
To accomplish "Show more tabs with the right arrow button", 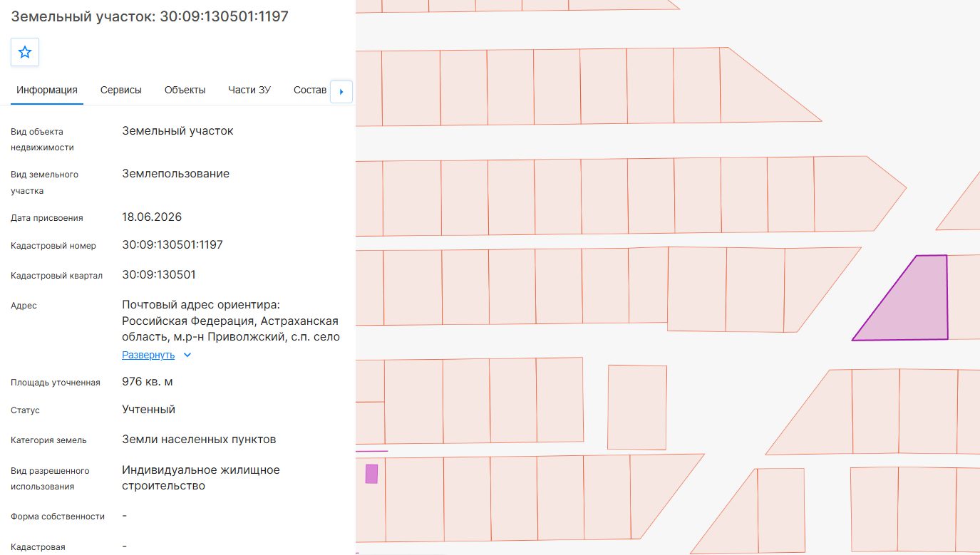I will (x=341, y=92).
